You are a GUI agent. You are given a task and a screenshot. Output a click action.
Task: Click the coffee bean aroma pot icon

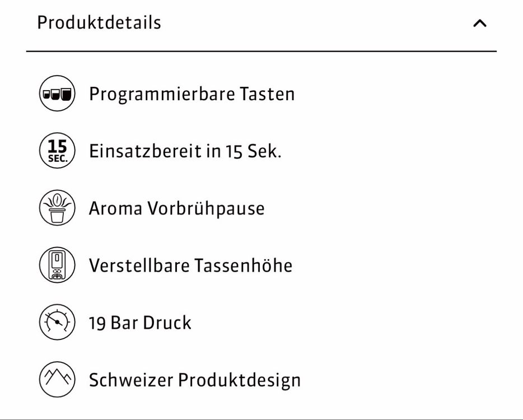[x=57, y=208]
